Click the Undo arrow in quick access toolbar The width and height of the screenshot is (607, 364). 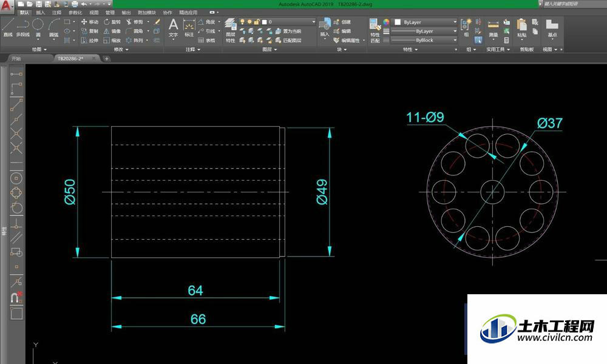click(x=84, y=4)
